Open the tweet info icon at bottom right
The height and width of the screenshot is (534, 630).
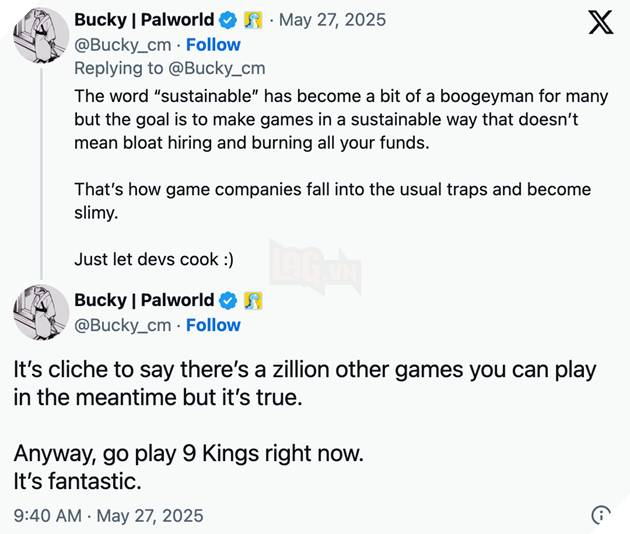tap(601, 515)
